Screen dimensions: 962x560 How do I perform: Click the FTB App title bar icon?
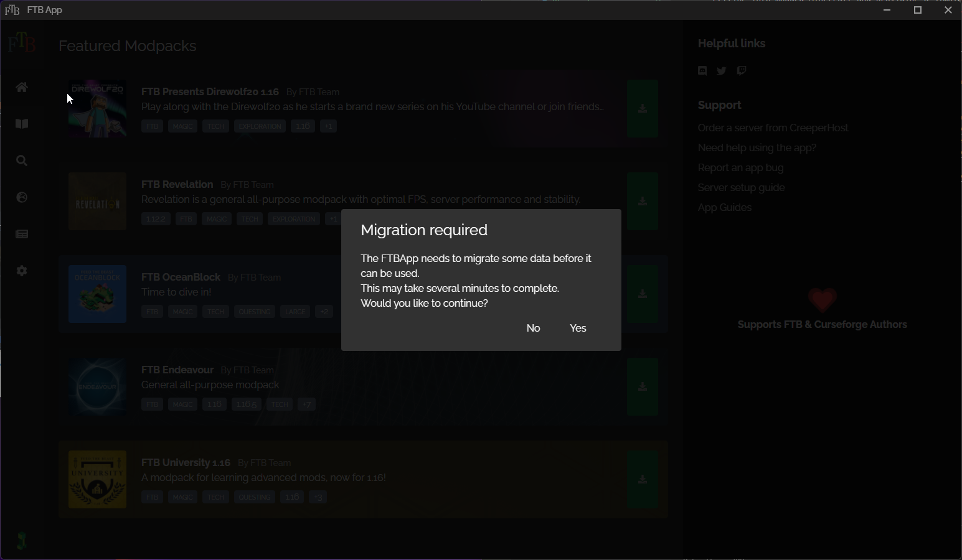click(12, 10)
